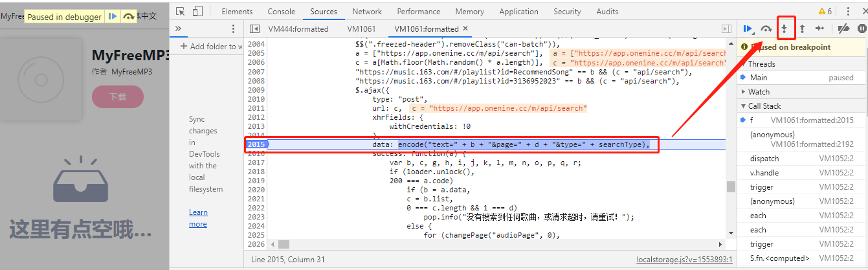Viewport: 868px width, 270px height.
Task: Click Add folder to workspace
Action: tap(211, 47)
